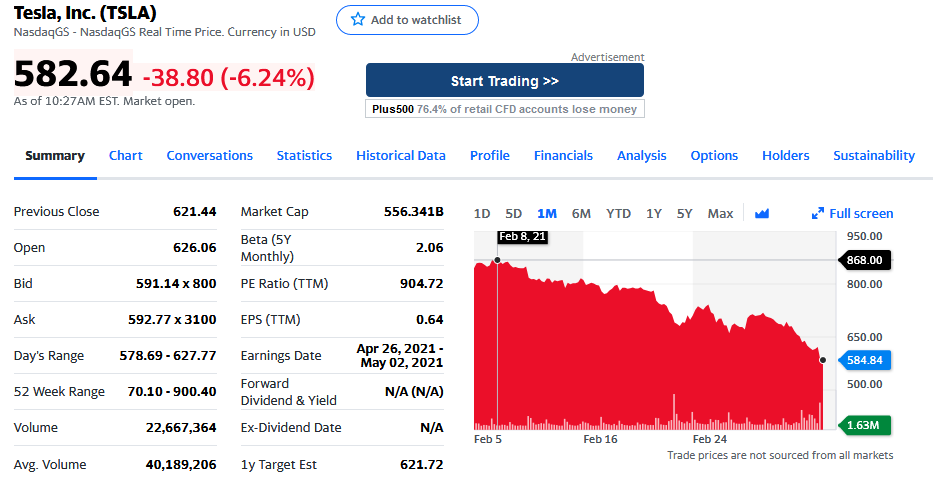Click the Add to watchlist button
Image resolution: width=933 pixels, height=496 pixels.
pyautogui.click(x=407, y=20)
